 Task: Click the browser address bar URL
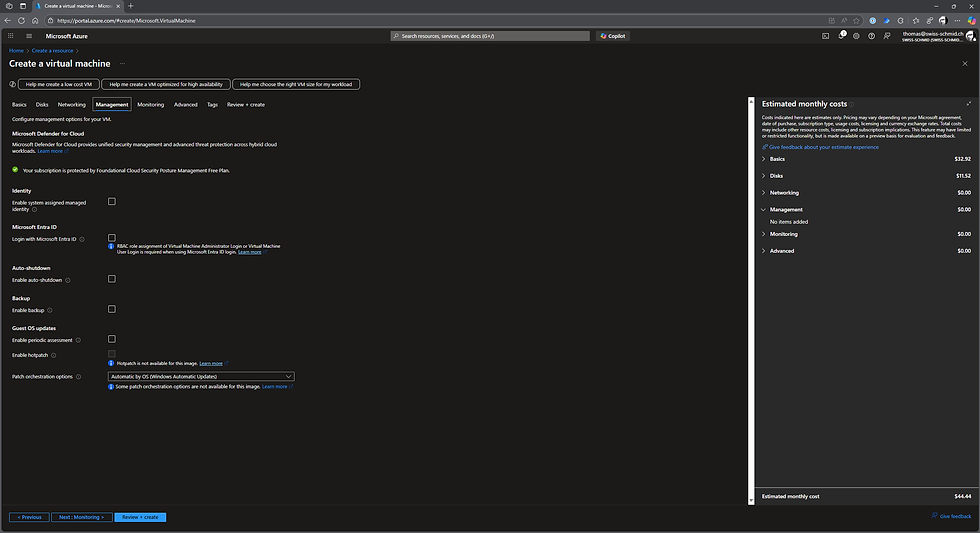coord(126,21)
